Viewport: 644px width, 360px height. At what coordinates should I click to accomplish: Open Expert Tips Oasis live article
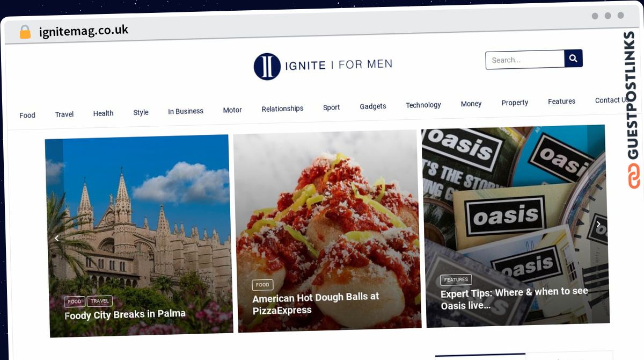(514, 298)
